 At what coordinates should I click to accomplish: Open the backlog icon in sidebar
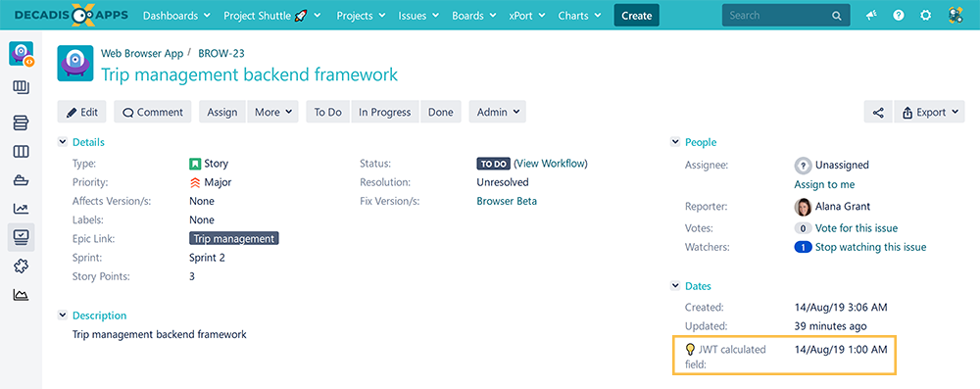(x=22, y=122)
